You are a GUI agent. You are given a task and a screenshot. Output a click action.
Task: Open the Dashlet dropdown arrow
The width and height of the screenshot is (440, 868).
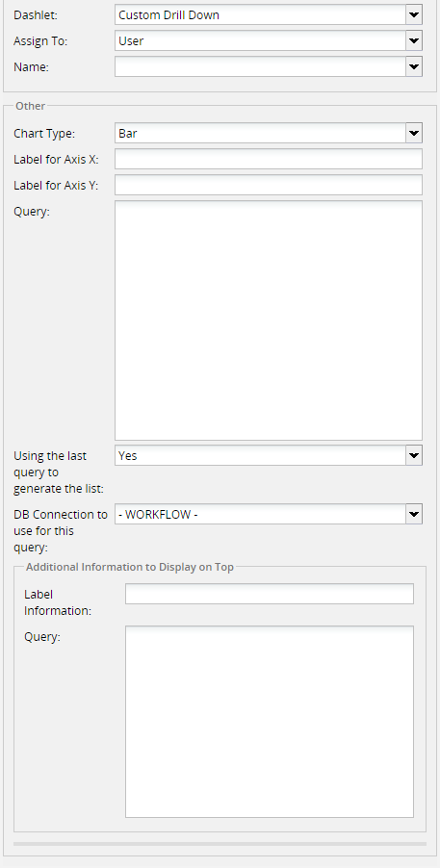[414, 15]
